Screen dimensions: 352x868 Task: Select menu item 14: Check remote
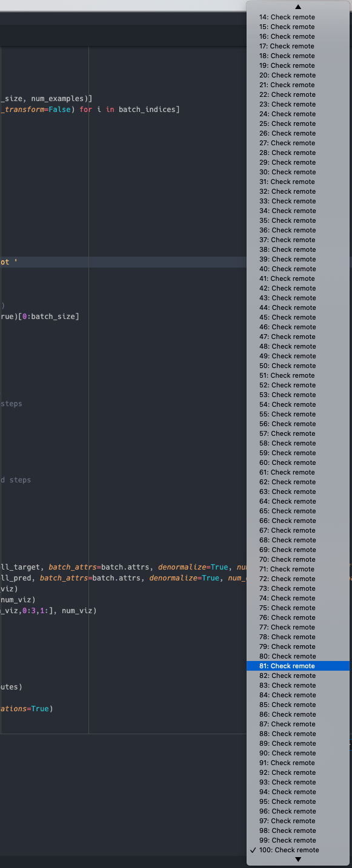tap(298, 17)
